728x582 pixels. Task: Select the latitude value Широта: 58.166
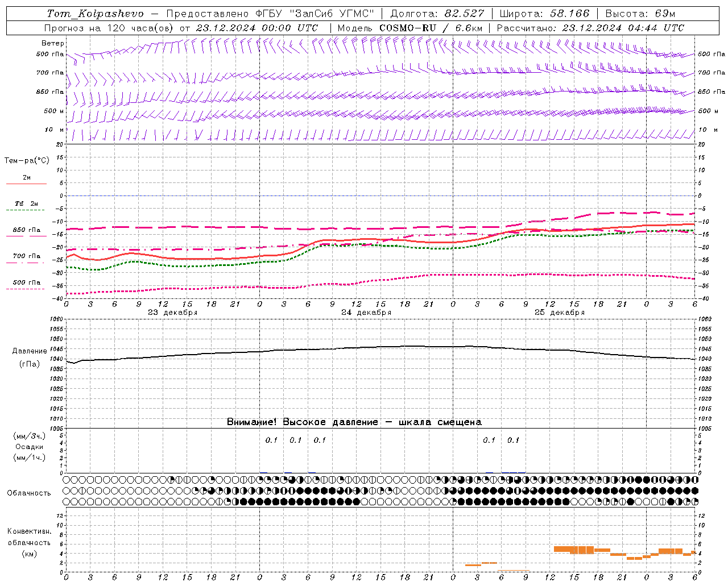coord(544,14)
